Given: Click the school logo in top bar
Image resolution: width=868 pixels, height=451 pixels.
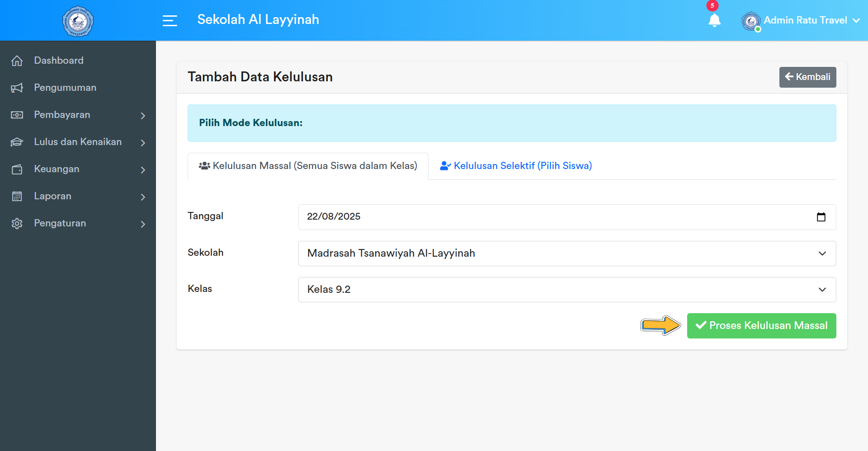Looking at the screenshot, I should pyautogui.click(x=78, y=21).
